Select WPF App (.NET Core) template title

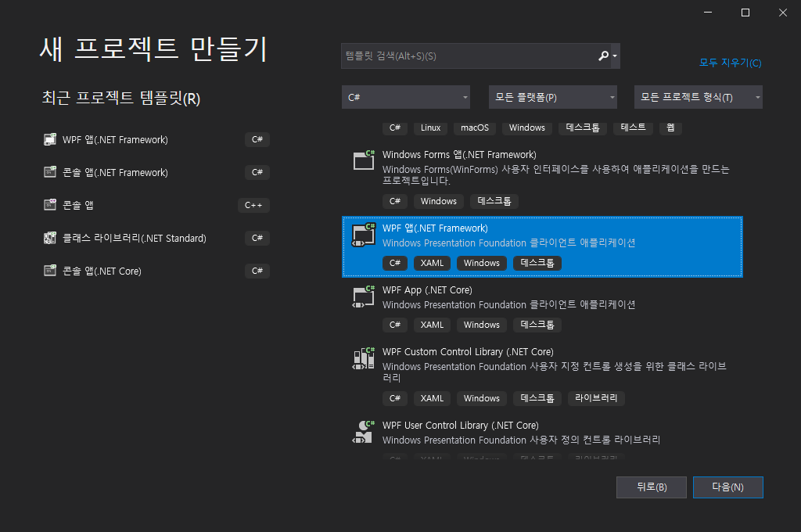pos(427,290)
